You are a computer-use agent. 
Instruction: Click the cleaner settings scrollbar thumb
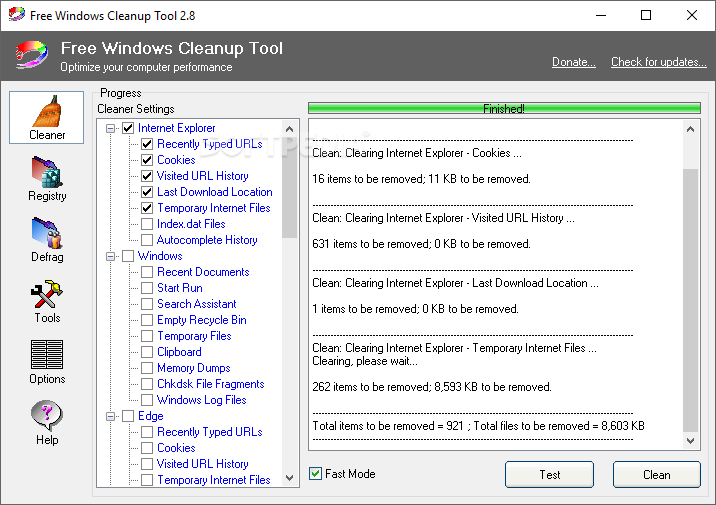pyautogui.click(x=289, y=188)
